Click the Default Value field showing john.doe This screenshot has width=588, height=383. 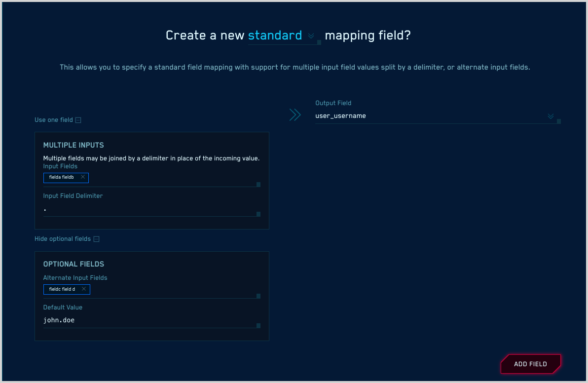(148, 320)
